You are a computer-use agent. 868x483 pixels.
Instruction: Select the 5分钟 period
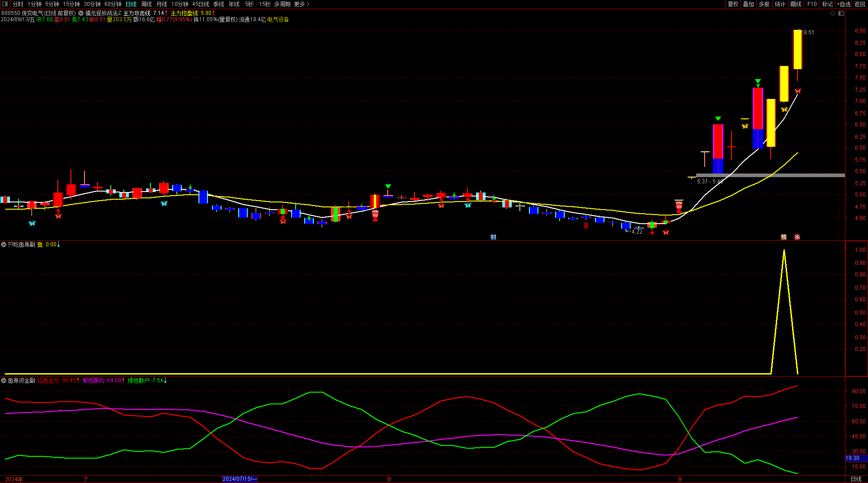[52, 4]
